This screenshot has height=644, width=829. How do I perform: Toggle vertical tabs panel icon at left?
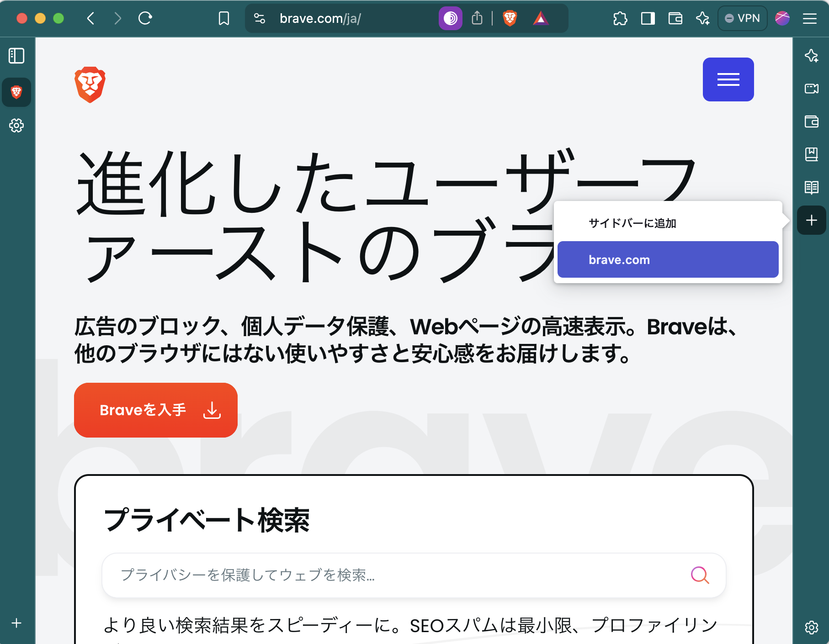click(16, 56)
